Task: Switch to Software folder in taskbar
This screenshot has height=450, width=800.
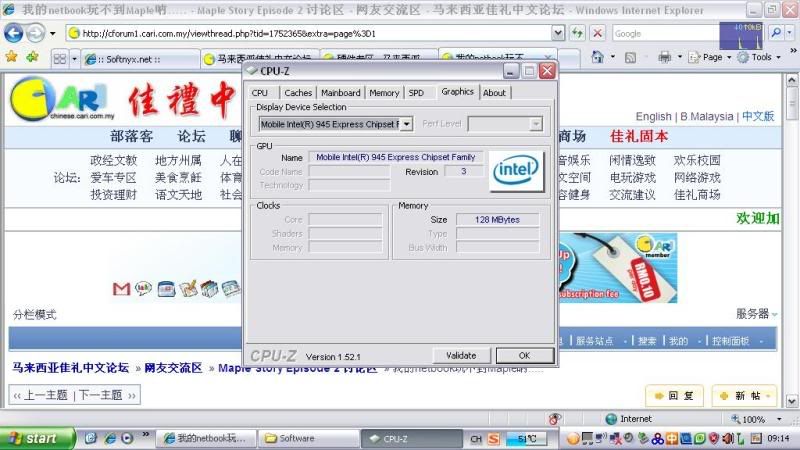Action: 305,438
